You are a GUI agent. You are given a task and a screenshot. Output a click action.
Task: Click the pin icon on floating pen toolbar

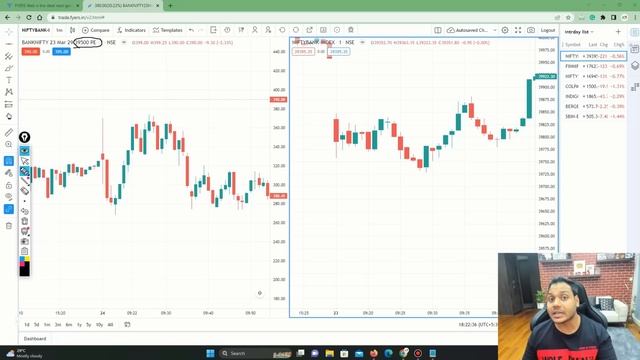click(x=24, y=137)
